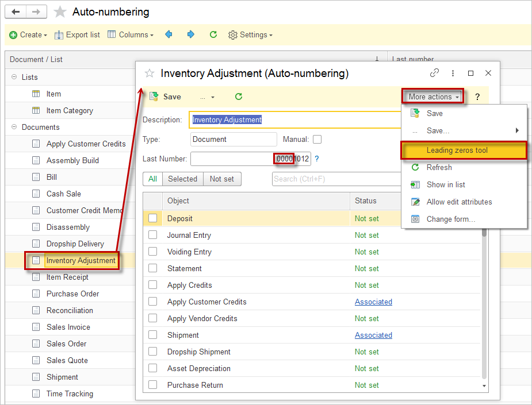Click the blue left arrow in toolbar

[x=169, y=34]
